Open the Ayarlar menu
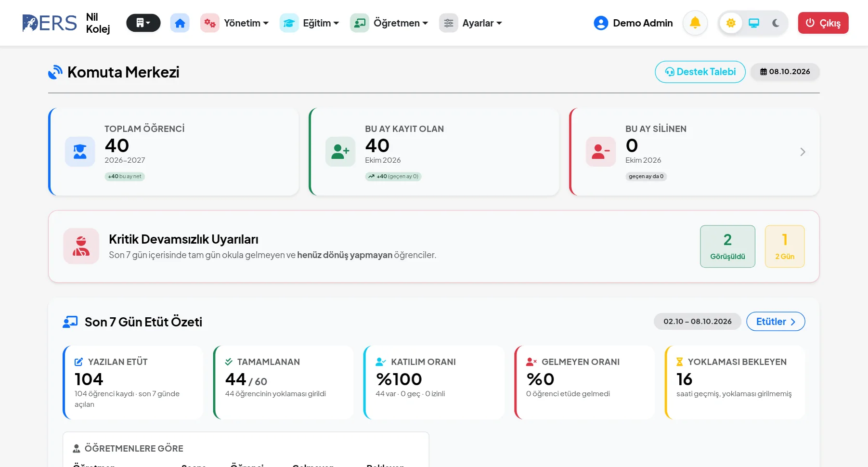The height and width of the screenshot is (467, 868). 471,23
